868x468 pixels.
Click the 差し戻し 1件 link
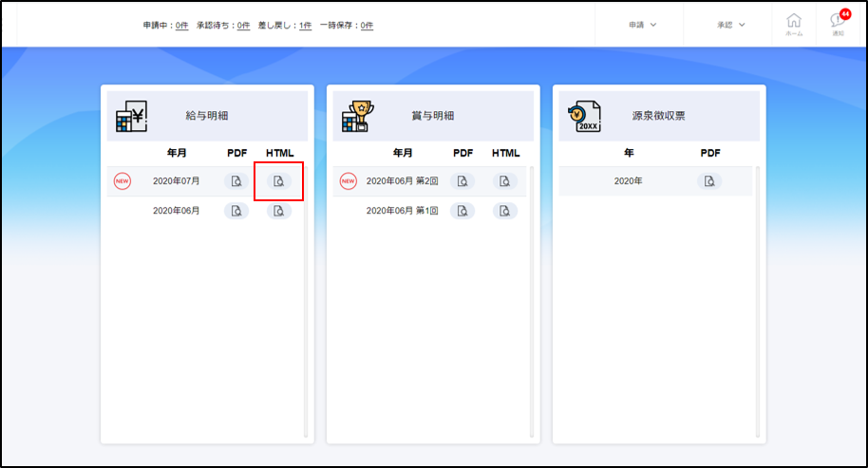[305, 26]
